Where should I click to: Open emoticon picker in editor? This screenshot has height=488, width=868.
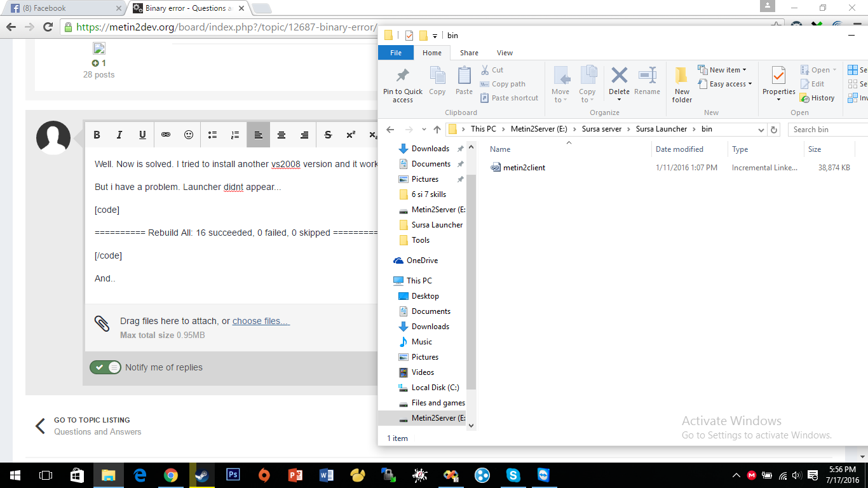189,135
